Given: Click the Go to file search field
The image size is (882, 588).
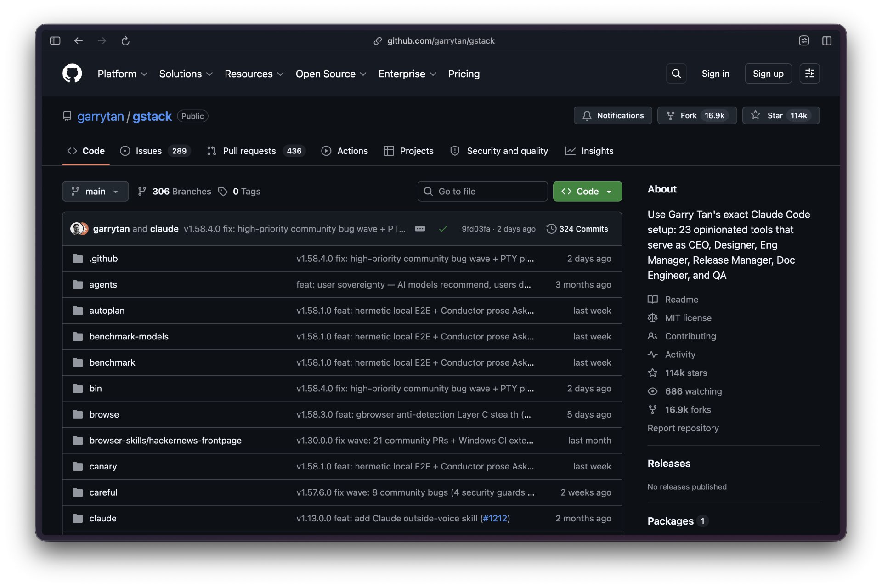Looking at the screenshot, I should 482,192.
